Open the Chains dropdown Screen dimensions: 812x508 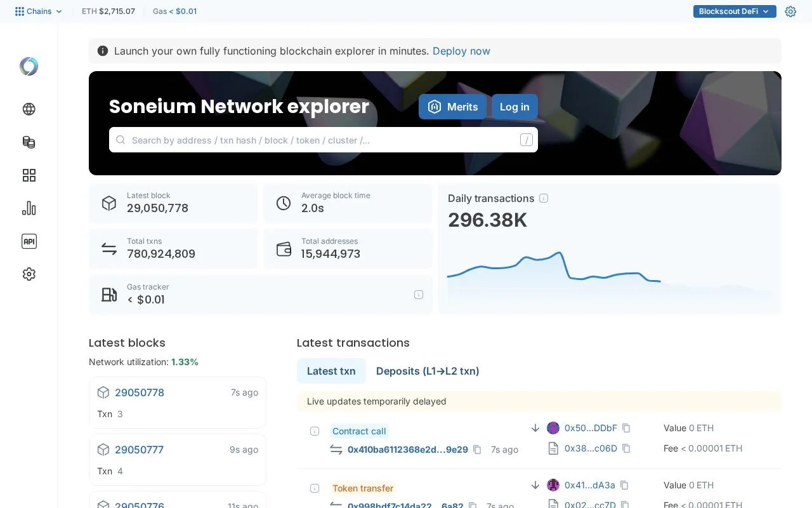tap(39, 11)
